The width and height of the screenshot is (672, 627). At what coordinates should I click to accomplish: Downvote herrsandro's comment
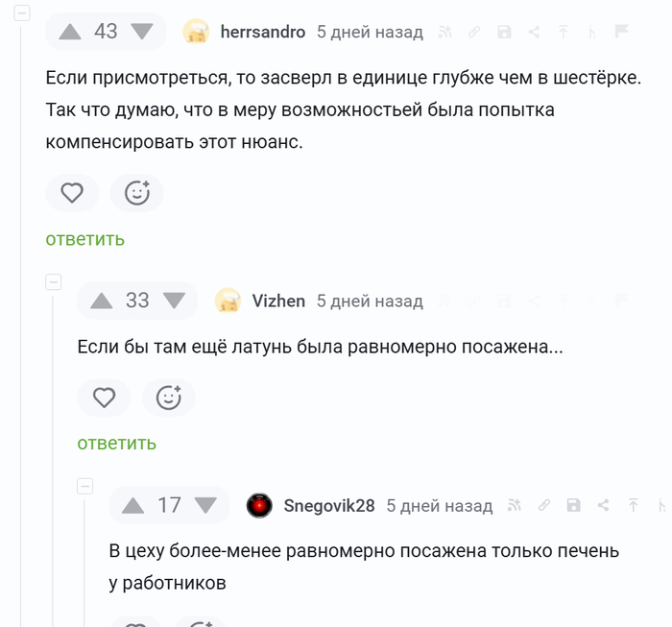pyautogui.click(x=142, y=32)
